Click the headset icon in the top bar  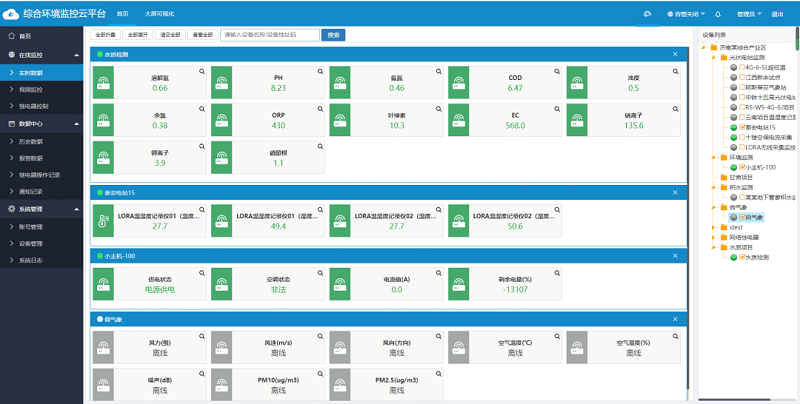tap(648, 14)
